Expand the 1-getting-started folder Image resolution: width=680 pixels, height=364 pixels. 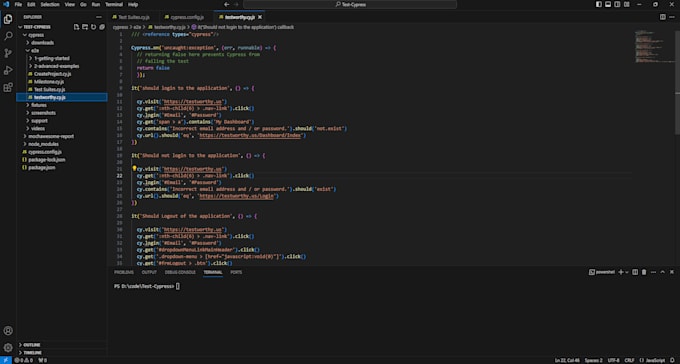click(62, 58)
